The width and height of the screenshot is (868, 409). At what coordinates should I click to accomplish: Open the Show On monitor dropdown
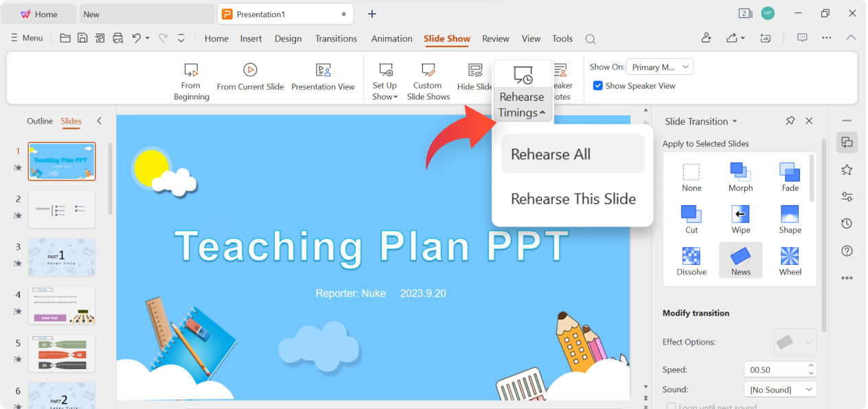[x=659, y=67]
